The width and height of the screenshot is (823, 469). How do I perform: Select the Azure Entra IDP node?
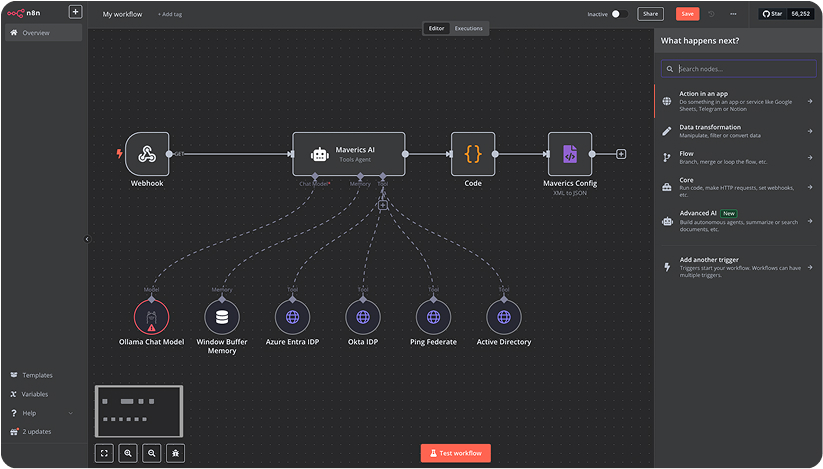pyautogui.click(x=292, y=317)
